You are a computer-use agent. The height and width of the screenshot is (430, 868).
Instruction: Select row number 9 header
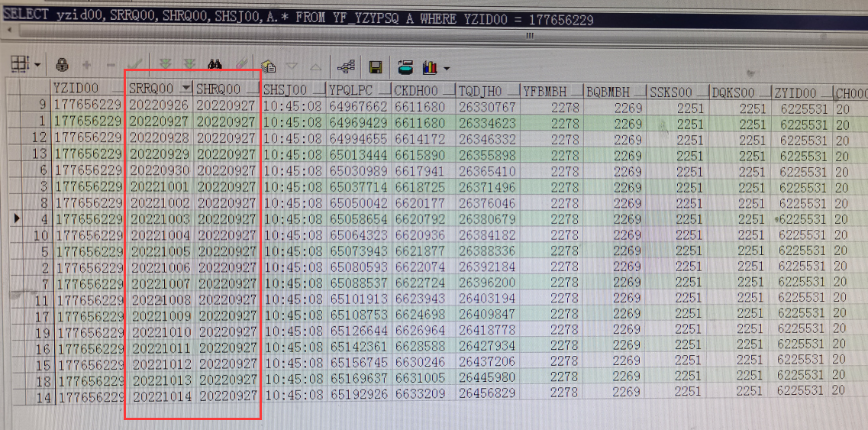(x=35, y=104)
